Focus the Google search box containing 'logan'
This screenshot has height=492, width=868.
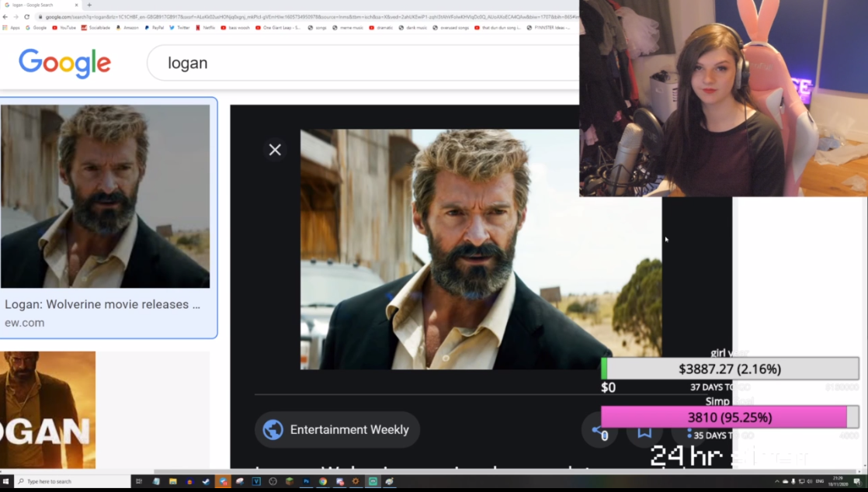pos(363,63)
